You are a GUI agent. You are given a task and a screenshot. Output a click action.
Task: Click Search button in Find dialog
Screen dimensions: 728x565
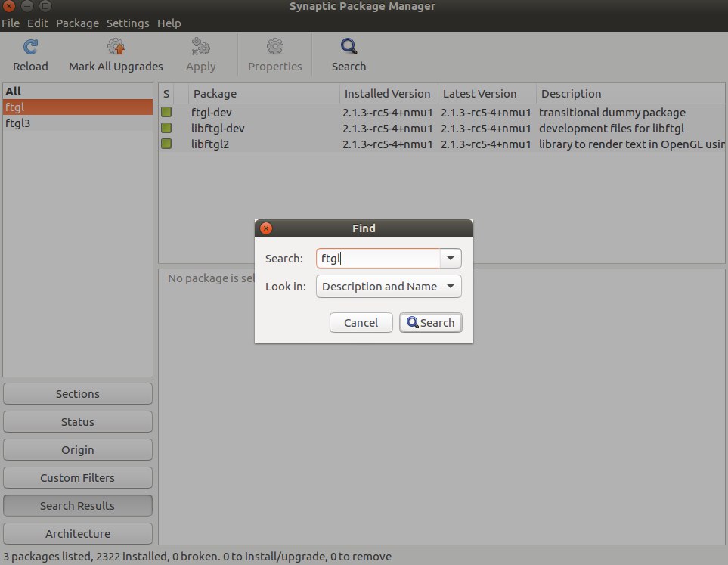[x=431, y=322]
